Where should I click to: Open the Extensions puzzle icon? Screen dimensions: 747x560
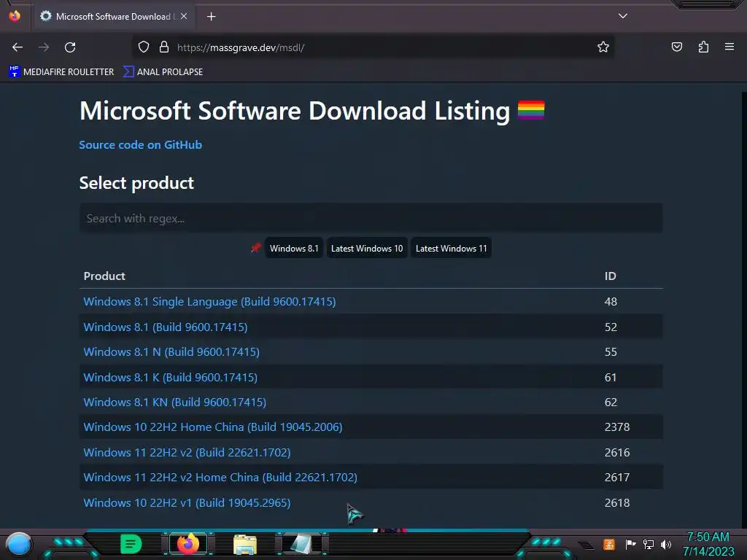703,47
